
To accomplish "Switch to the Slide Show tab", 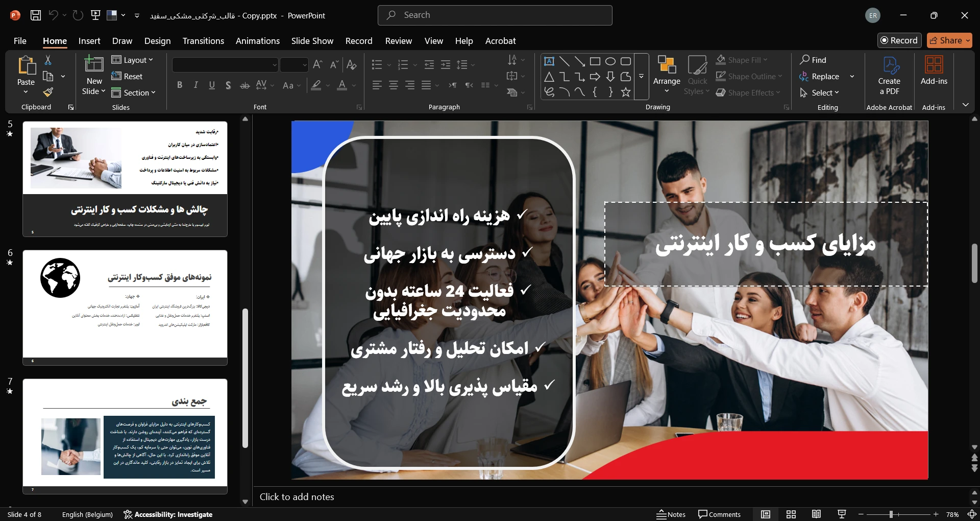I will click(x=312, y=41).
